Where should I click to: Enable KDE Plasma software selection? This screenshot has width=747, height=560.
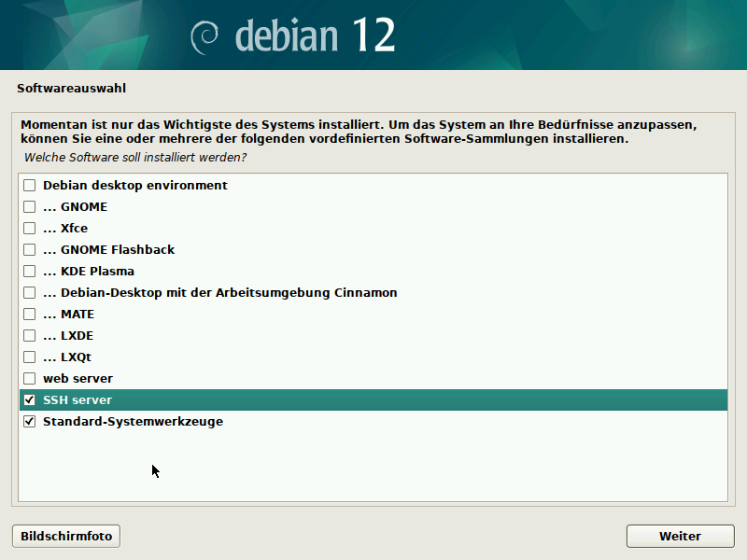[29, 271]
